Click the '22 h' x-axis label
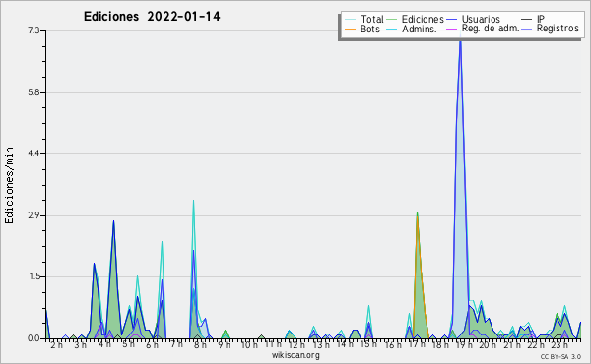The image size is (591, 364). [x=536, y=345]
